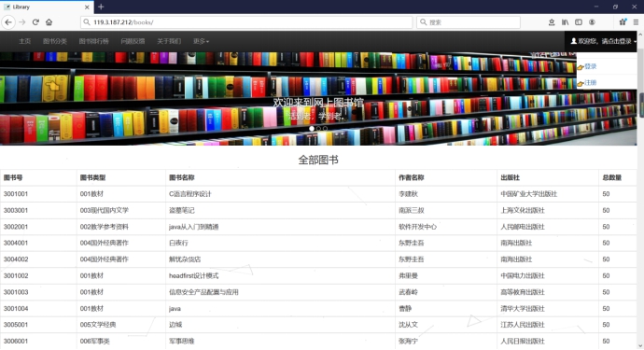The width and height of the screenshot is (644, 350).
Task: Open 图书分类 in the navigation bar
Action: point(55,41)
